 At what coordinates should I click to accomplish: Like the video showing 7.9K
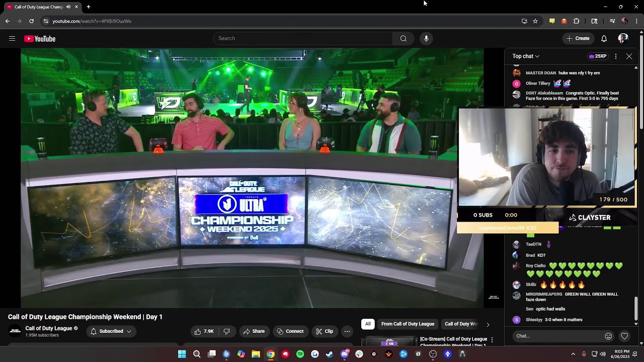click(x=204, y=331)
